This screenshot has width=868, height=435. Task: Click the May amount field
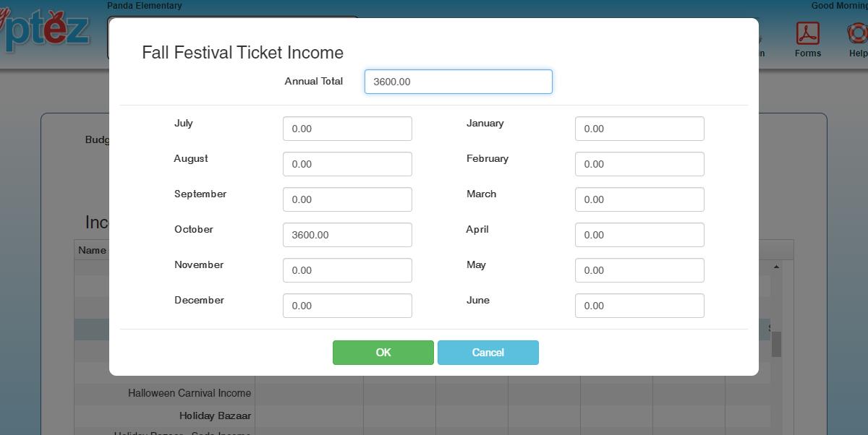point(639,270)
